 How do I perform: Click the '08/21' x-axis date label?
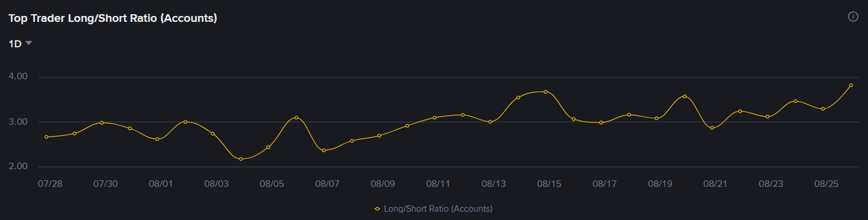tap(715, 184)
